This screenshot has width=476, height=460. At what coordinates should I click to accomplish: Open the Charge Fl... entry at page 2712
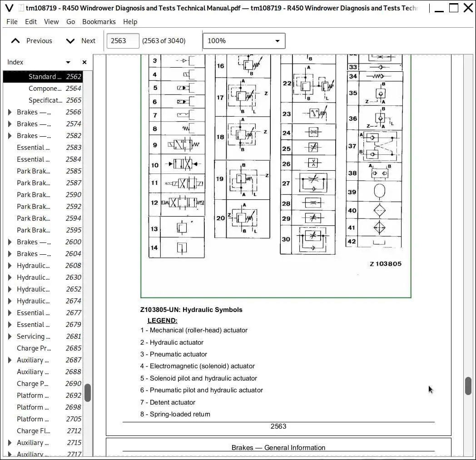point(43,431)
